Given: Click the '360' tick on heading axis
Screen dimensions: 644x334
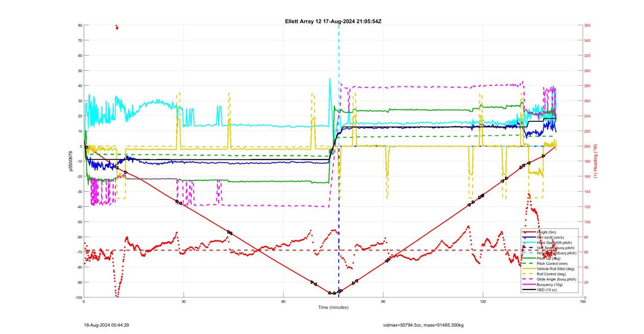Looking at the screenshot, I should [588, 25].
